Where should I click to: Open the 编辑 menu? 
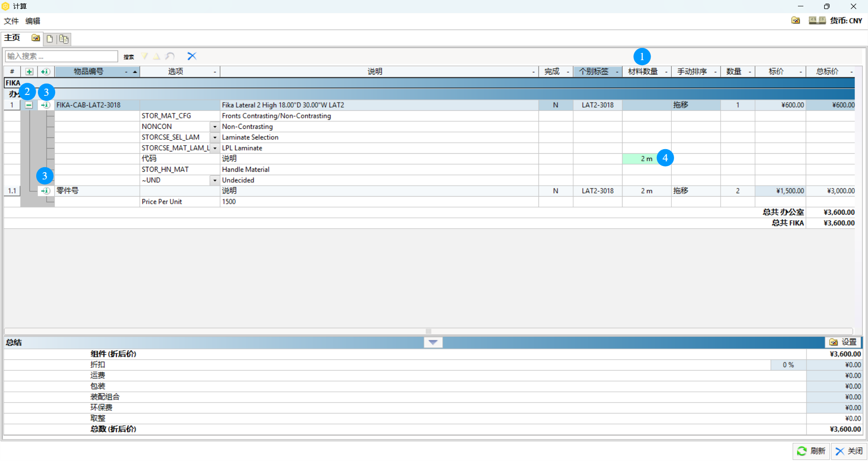(x=33, y=21)
